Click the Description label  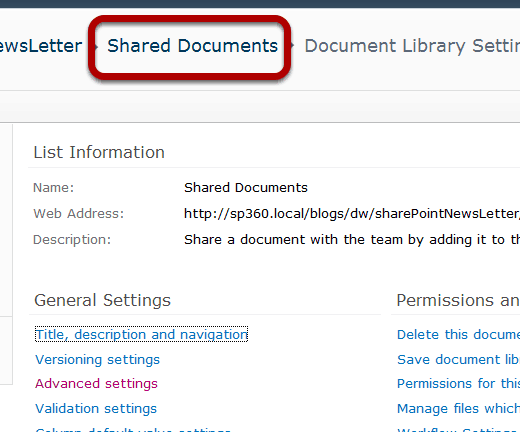point(72,240)
